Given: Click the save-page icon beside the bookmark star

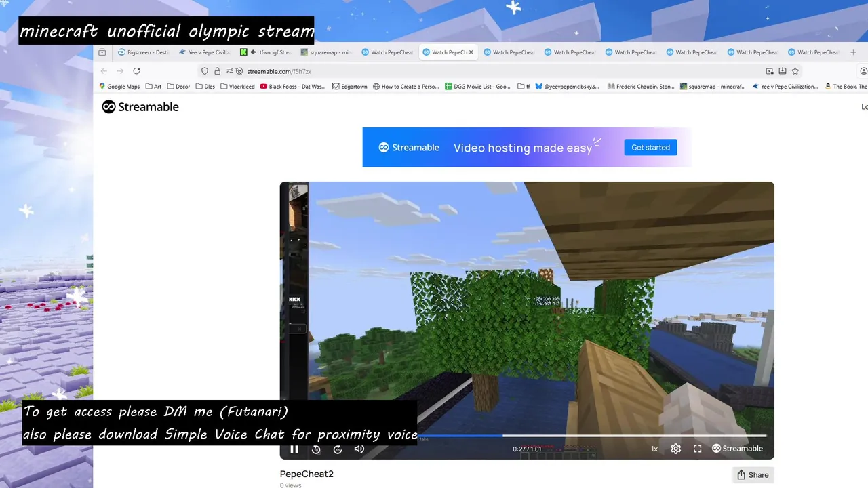Looking at the screenshot, I should [782, 71].
